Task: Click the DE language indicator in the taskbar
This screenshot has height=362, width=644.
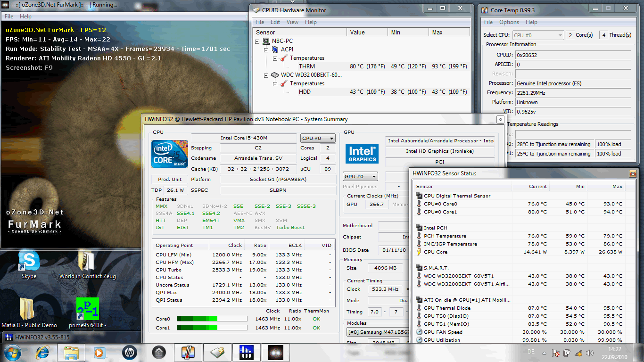Action: click(x=531, y=352)
